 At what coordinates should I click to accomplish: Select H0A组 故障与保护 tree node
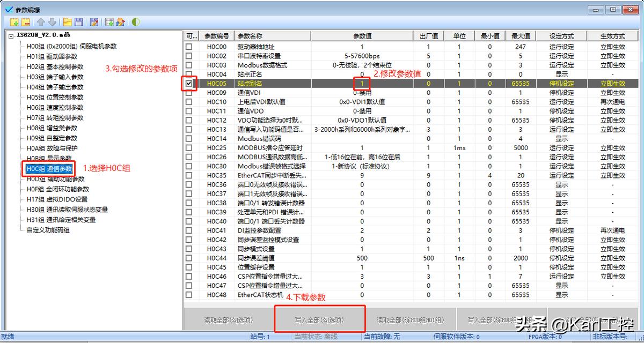pyautogui.click(x=52, y=148)
